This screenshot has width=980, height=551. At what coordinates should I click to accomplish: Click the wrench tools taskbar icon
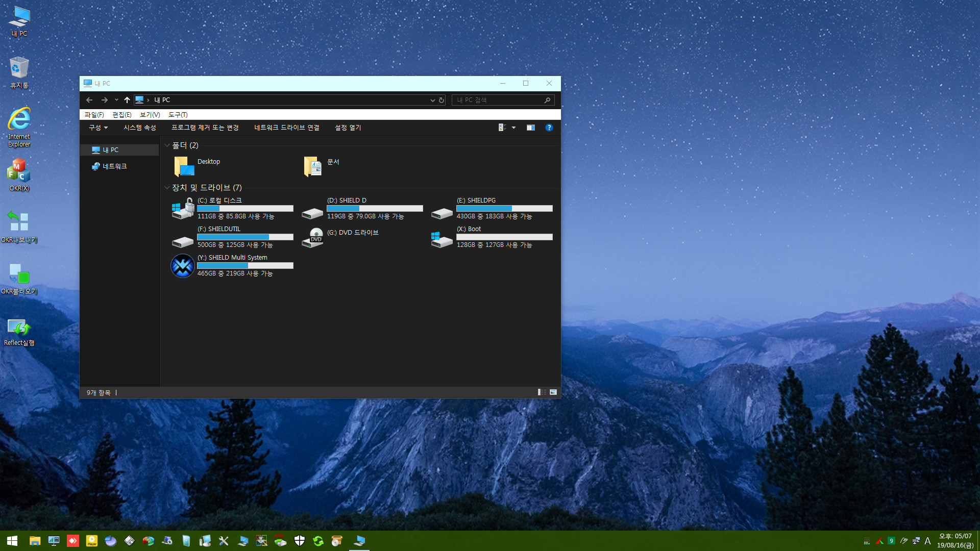224,541
